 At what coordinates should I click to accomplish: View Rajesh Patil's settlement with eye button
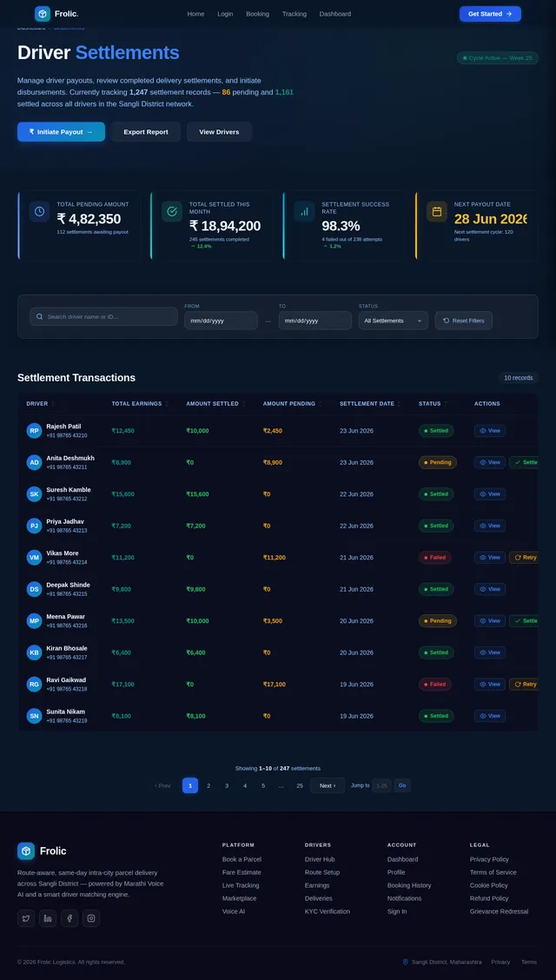tap(490, 431)
